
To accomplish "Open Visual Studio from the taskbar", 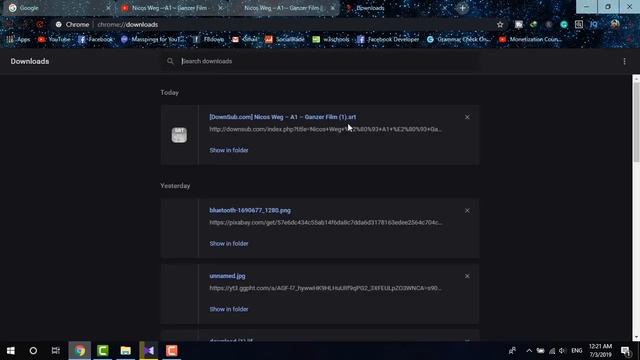I will click(x=149, y=351).
